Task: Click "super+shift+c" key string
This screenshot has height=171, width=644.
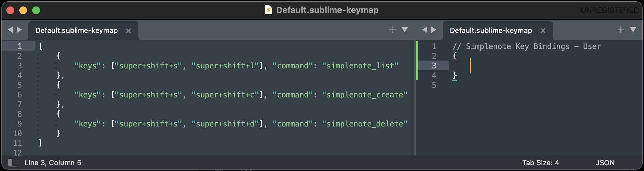Action: [x=225, y=95]
